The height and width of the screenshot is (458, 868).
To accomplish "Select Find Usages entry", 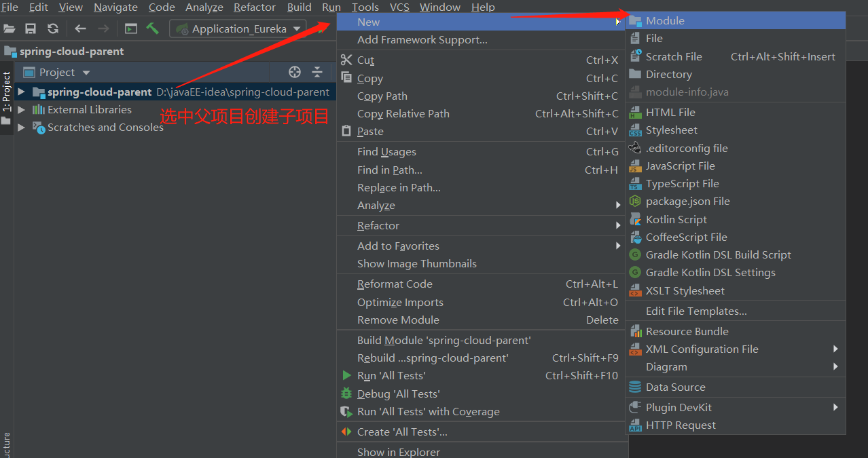I will coord(481,152).
